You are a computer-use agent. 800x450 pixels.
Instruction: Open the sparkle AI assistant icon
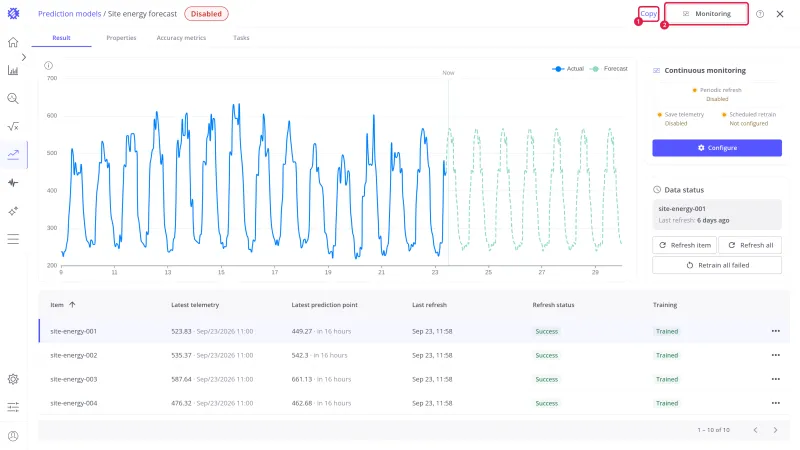point(13,211)
